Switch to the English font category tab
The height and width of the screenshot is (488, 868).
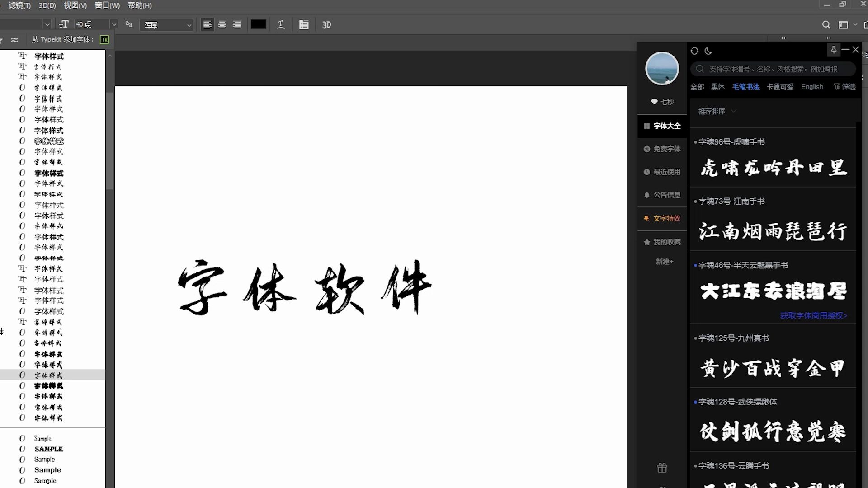coord(811,87)
